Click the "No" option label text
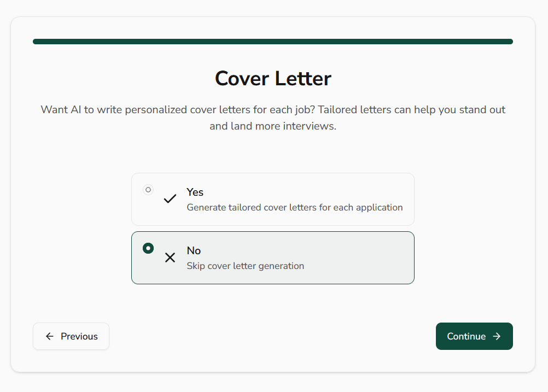 (x=194, y=250)
